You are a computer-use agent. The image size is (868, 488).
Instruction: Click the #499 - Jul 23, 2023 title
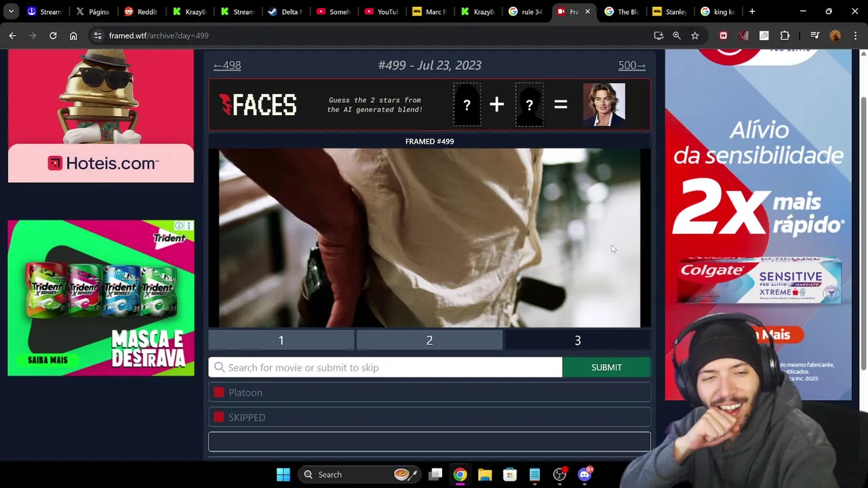pyautogui.click(x=429, y=65)
